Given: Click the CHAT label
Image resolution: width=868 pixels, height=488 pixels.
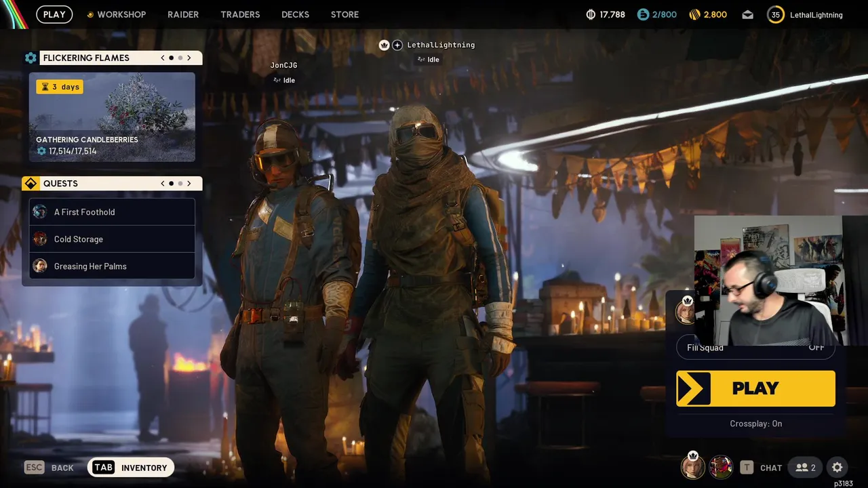Looking at the screenshot, I should pos(771,468).
